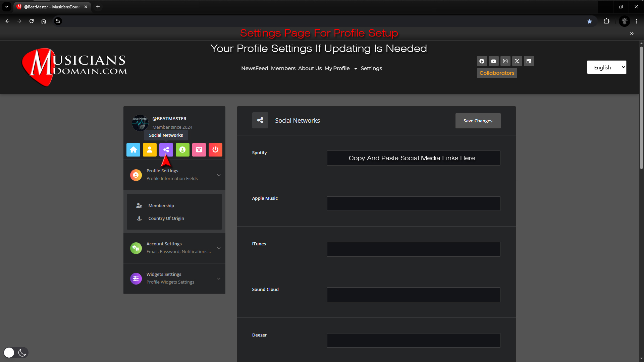Image resolution: width=644 pixels, height=362 pixels.
Task: Open the Membership sidebar link
Action: (x=161, y=205)
